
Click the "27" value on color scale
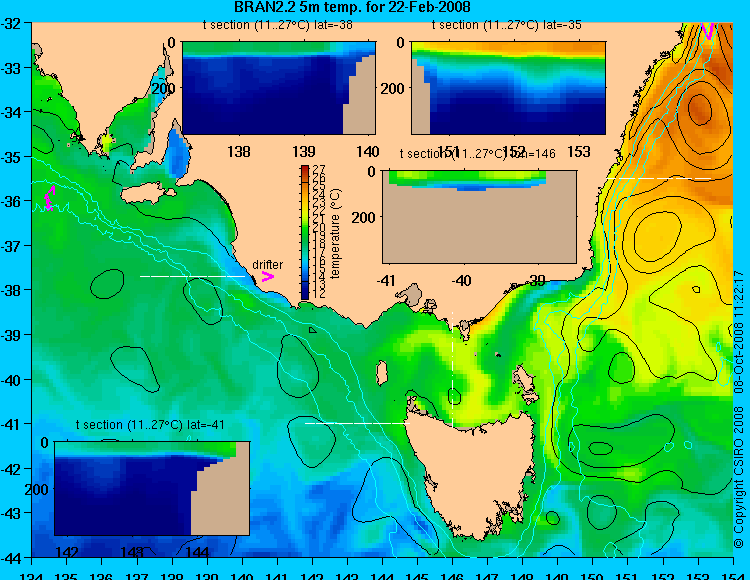pyautogui.click(x=319, y=170)
